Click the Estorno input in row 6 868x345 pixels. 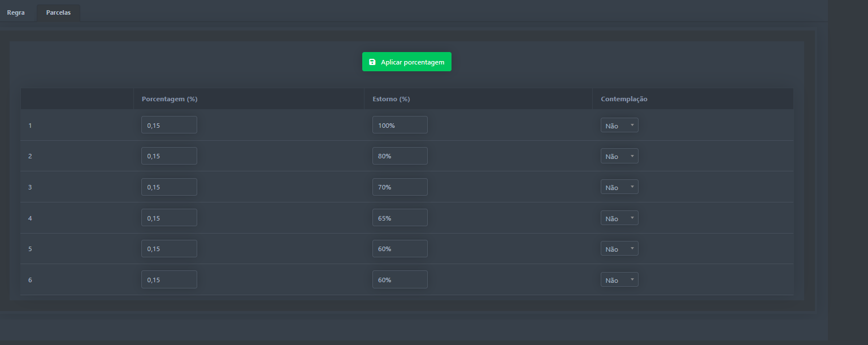tap(400, 279)
